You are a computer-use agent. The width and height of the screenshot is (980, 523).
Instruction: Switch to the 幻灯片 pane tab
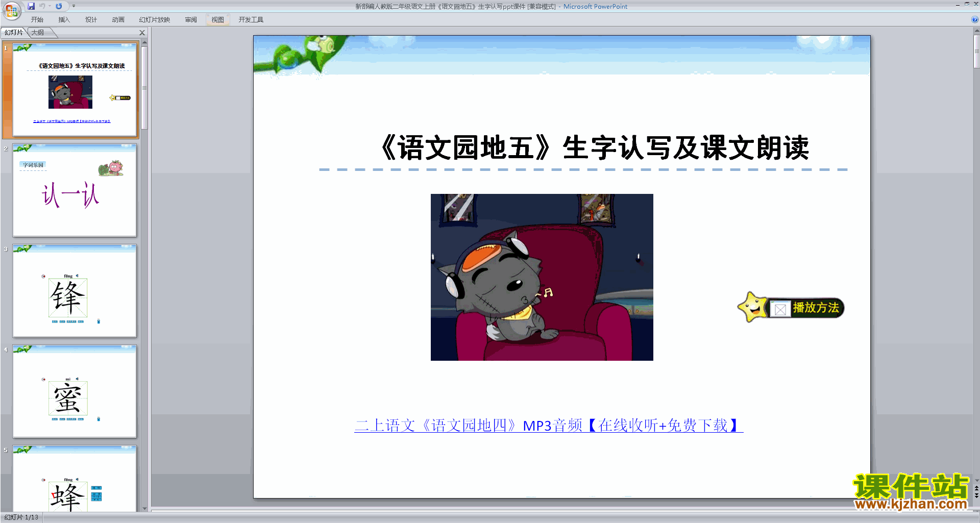[x=14, y=33]
